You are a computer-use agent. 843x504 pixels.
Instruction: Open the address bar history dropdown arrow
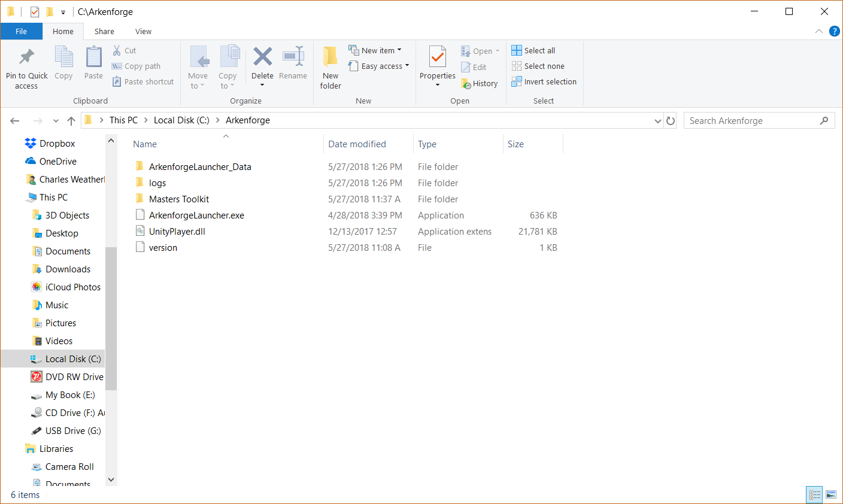point(658,121)
